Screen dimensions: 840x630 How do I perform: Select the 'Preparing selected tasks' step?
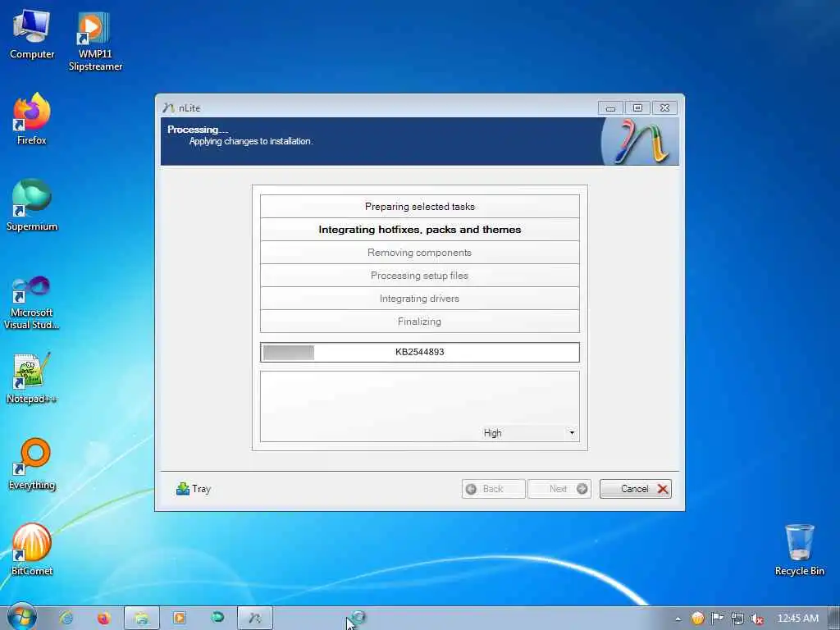click(x=419, y=206)
